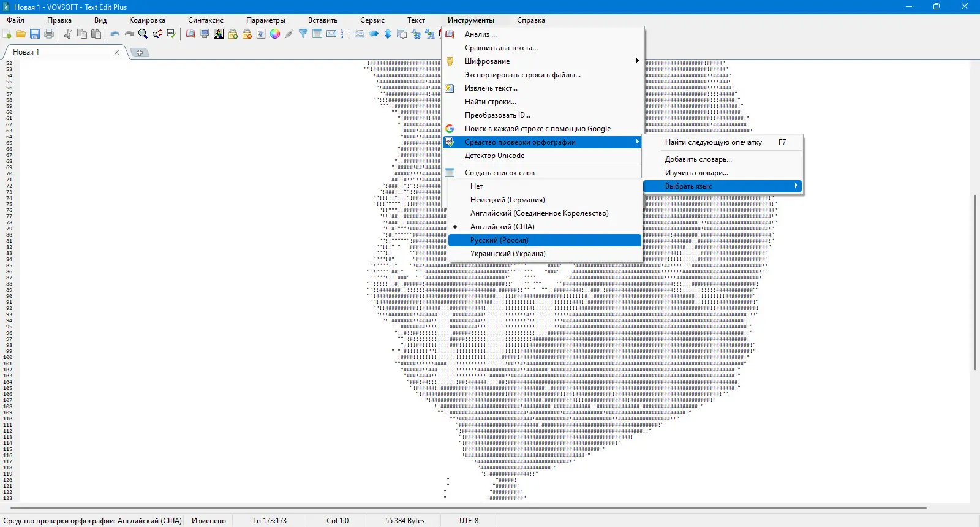The height and width of the screenshot is (527, 980).
Task: Choose 'Нет' to disable spell check language
Action: [x=545, y=186]
